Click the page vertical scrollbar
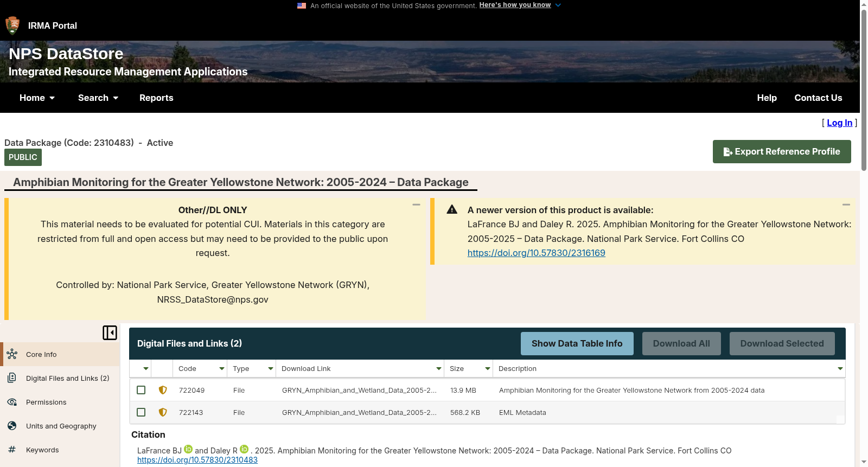 pyautogui.click(x=864, y=89)
